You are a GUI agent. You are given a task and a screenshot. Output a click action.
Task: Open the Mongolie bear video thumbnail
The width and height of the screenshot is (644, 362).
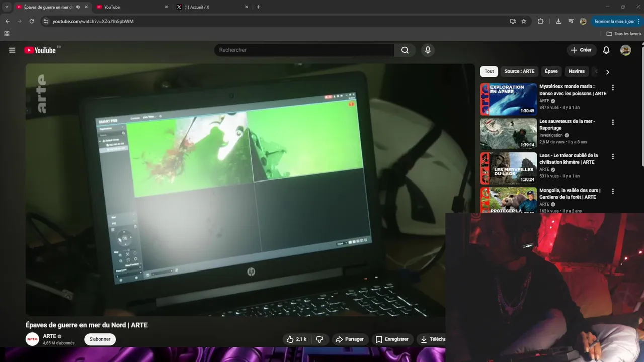[509, 200]
